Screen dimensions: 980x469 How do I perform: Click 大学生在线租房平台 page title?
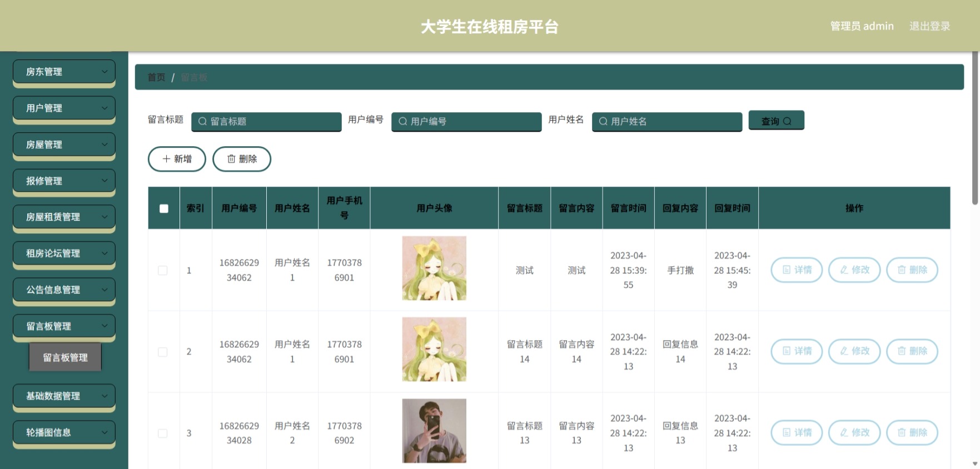pos(490,27)
